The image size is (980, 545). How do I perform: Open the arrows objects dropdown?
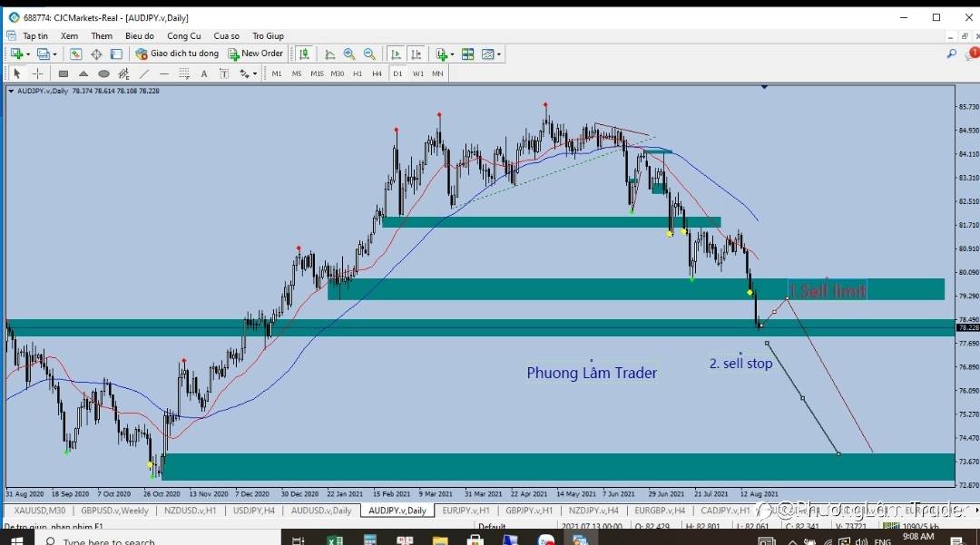(248, 73)
